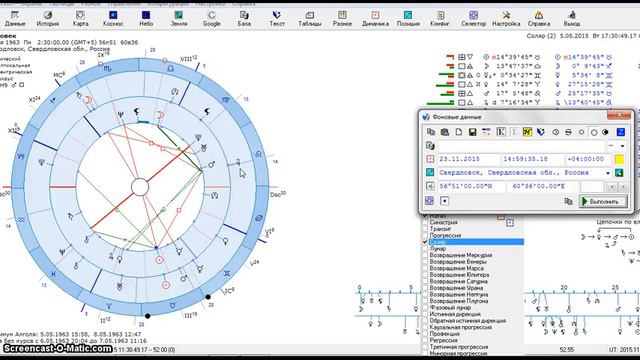Open the Таблицы toolbar icon
Screen dimensions: 640x360
[310, 19]
